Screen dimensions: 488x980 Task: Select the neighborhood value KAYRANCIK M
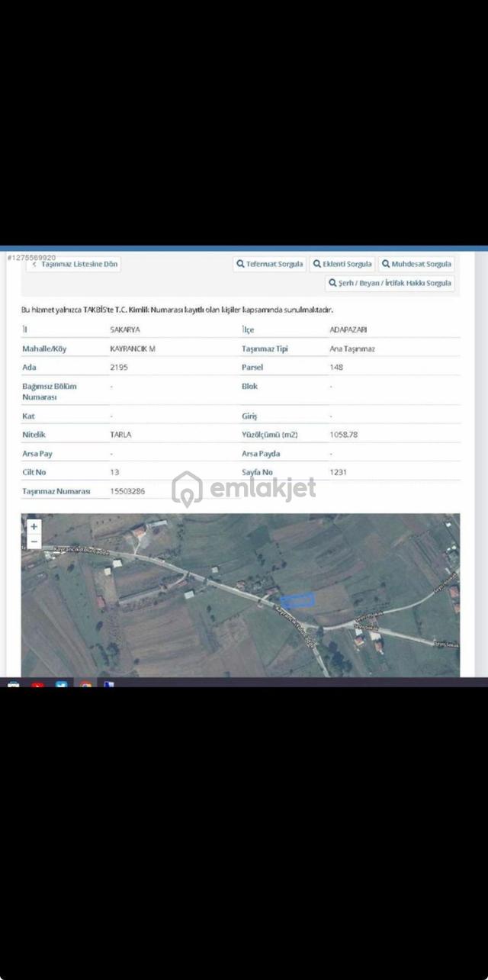pyautogui.click(x=133, y=349)
